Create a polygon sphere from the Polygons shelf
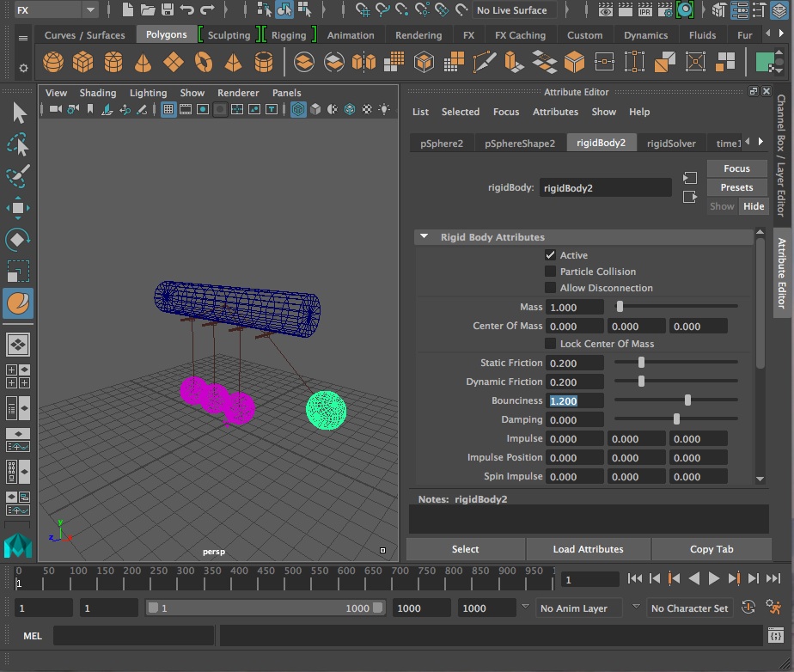794x672 pixels. (52, 61)
